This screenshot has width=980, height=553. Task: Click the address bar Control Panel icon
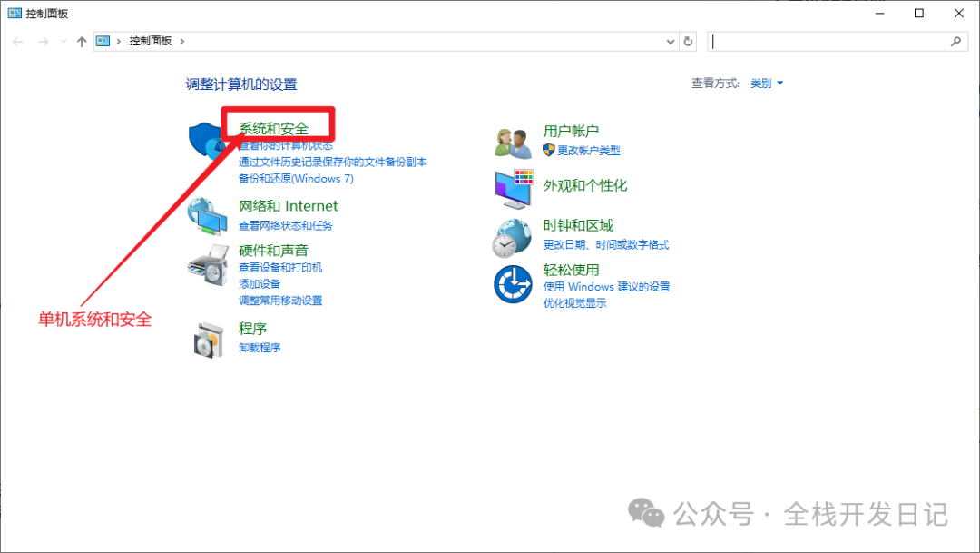point(103,41)
